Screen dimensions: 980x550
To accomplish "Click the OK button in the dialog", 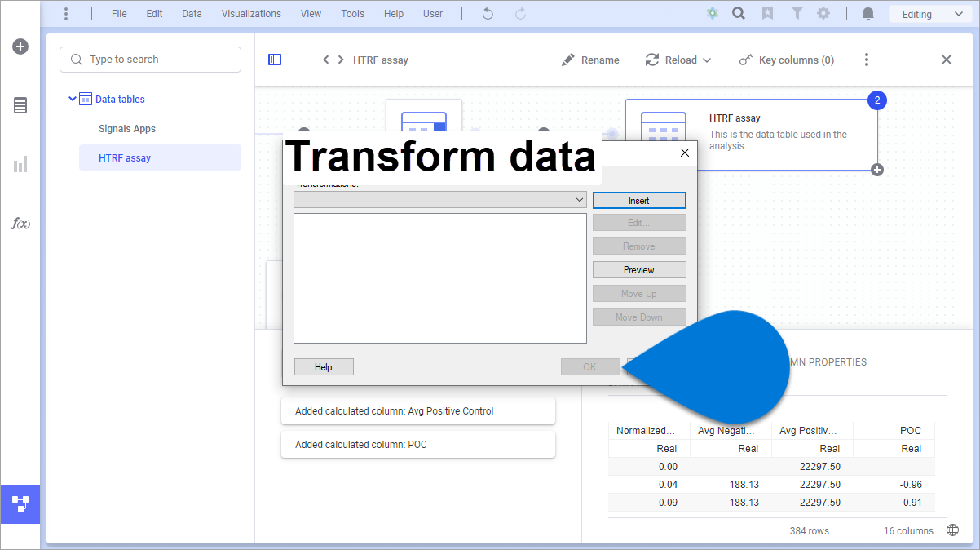I will 589,367.
